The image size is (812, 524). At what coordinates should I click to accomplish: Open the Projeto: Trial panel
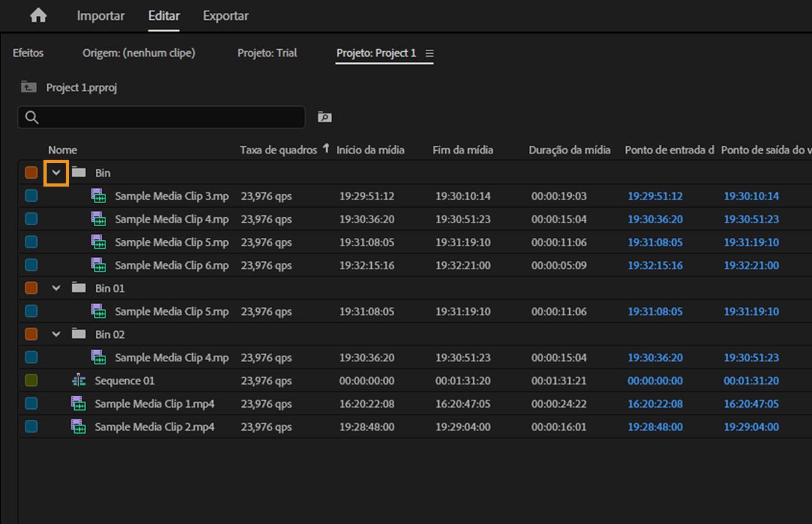pos(267,53)
